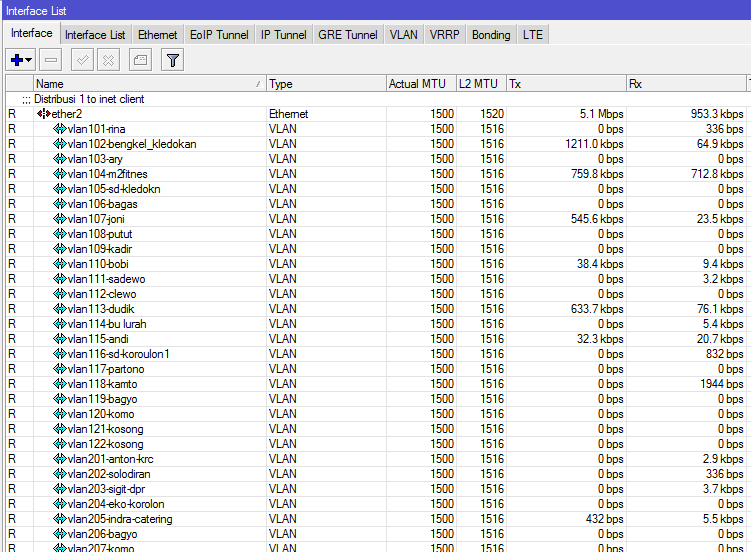This screenshot has height=552, width=751.
Task: Open the LTE tab
Action: tap(533, 35)
